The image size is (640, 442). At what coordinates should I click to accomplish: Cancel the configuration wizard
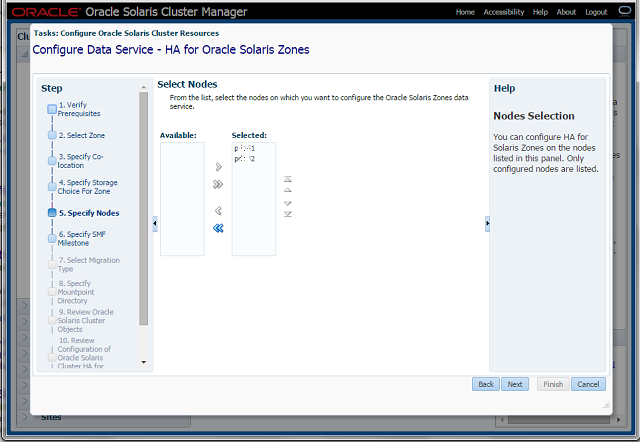tap(588, 384)
